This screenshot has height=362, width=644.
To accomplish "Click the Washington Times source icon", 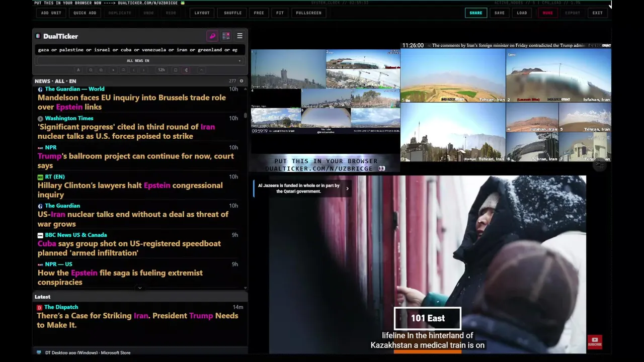I will (x=40, y=119).
